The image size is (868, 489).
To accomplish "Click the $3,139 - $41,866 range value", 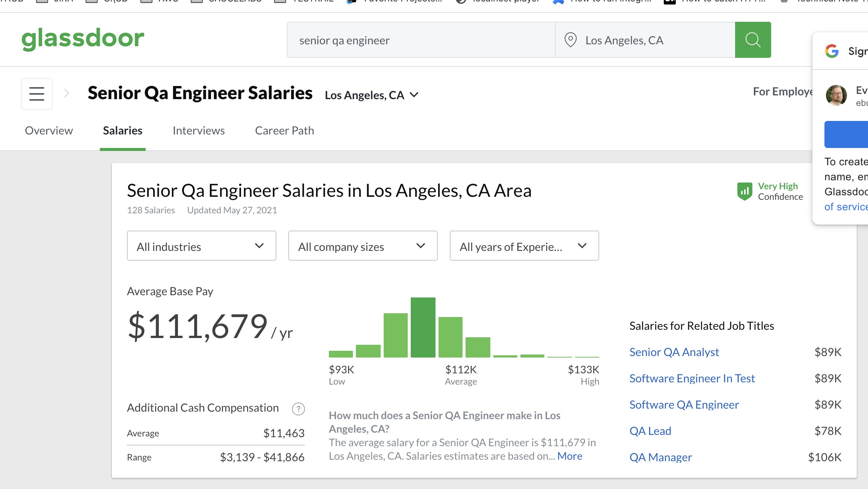I will click(262, 457).
